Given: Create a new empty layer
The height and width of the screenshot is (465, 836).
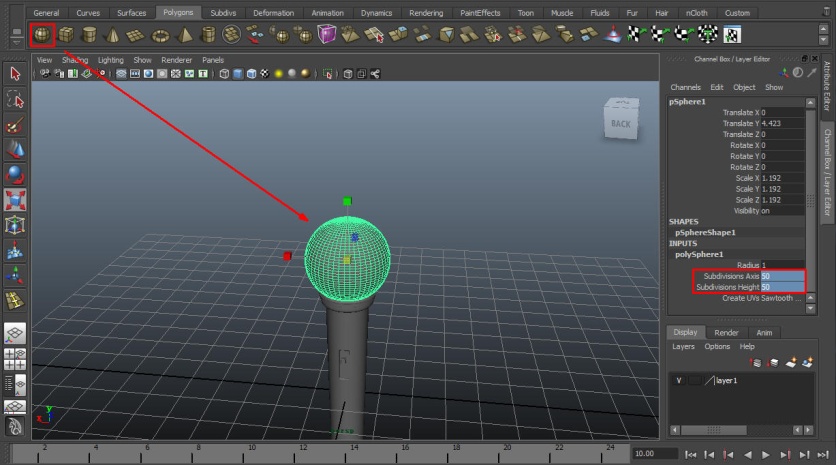Looking at the screenshot, I should point(791,363).
